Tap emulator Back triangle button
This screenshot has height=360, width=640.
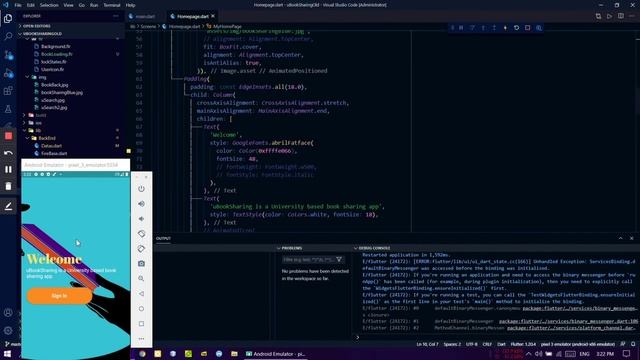[141, 293]
